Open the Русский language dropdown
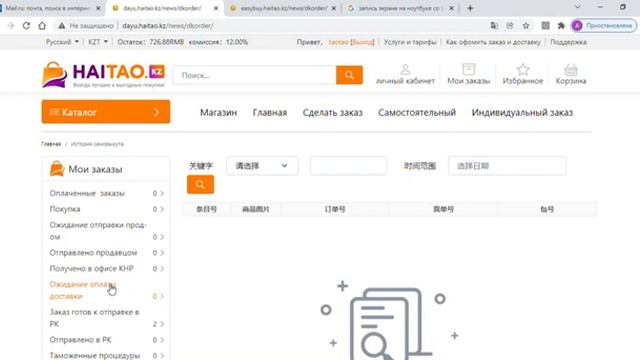640x360 pixels. [62, 42]
